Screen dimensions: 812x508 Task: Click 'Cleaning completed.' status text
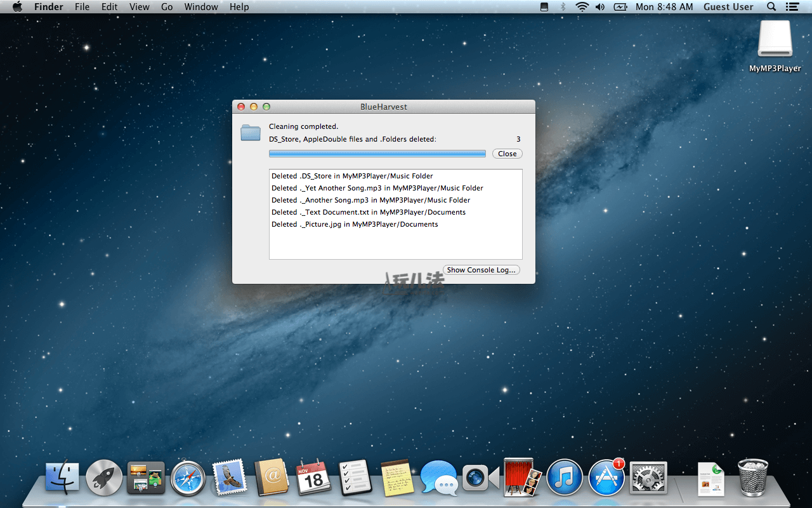303,126
